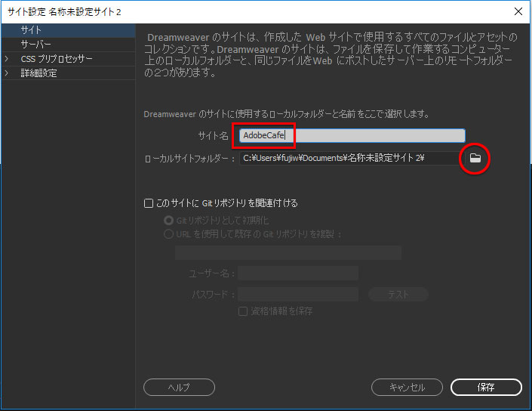Select the clone existing Git repository option
Viewport: 532px width, 411px height.
169,234
